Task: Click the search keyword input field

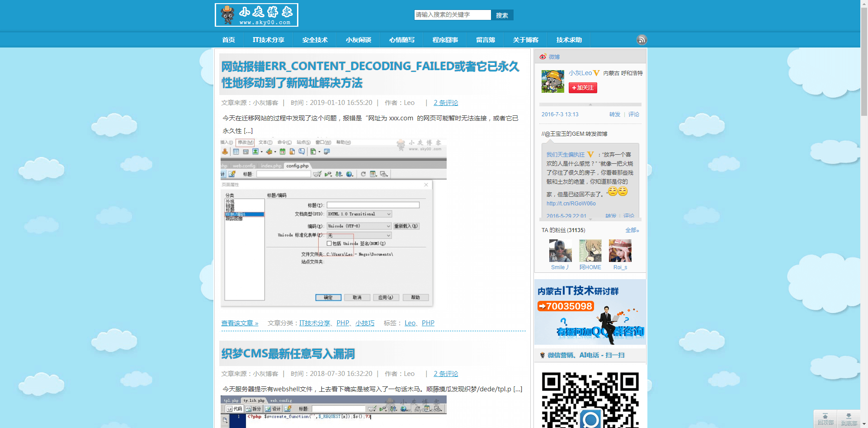Action: click(x=452, y=15)
